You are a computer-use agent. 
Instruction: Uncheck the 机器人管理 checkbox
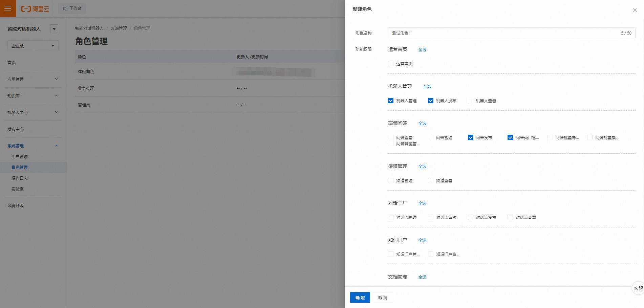click(391, 101)
